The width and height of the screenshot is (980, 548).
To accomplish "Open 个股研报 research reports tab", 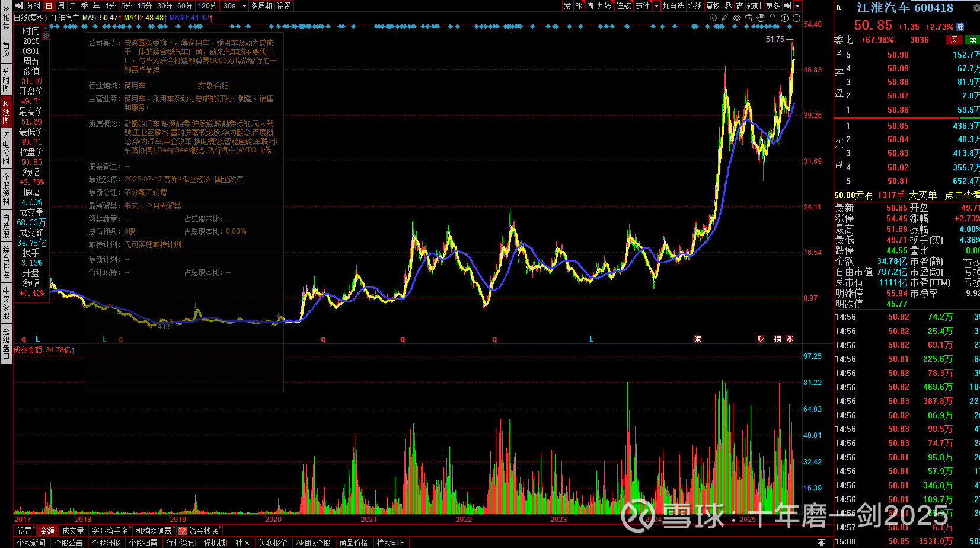I will pos(106,543).
